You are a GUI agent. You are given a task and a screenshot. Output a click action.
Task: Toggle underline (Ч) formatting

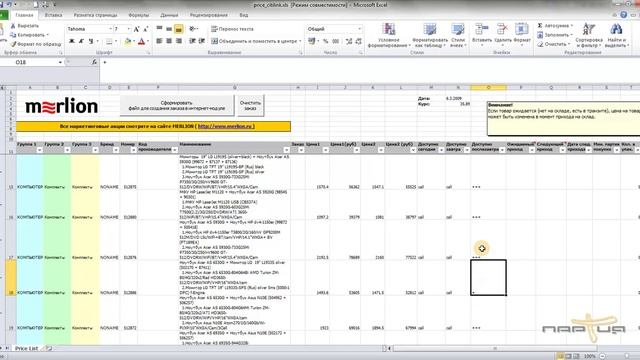coord(91,41)
